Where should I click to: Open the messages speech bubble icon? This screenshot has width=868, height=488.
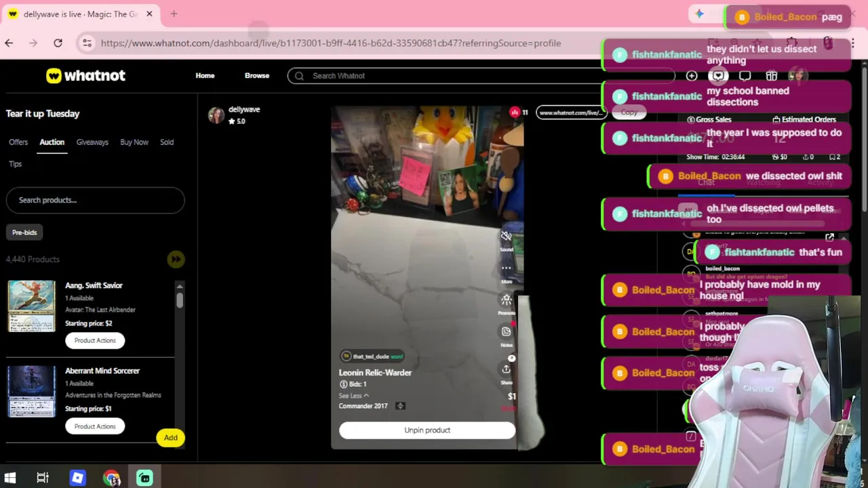click(x=745, y=76)
